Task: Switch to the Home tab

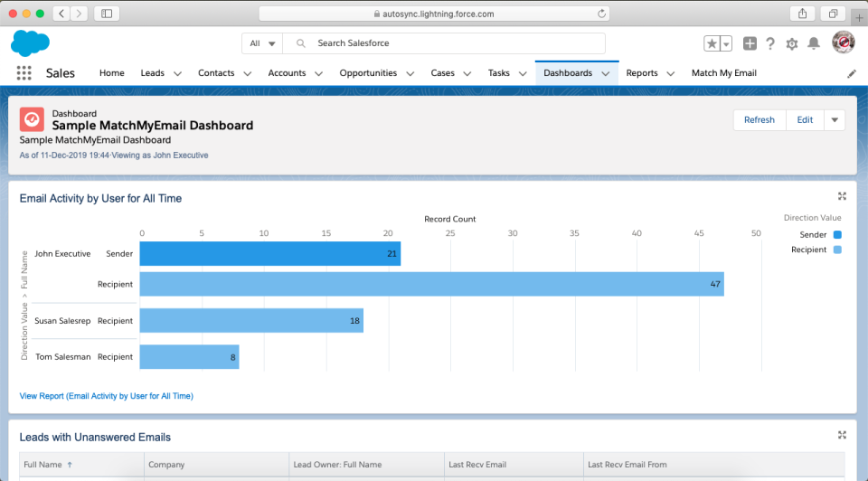Action: (x=112, y=73)
